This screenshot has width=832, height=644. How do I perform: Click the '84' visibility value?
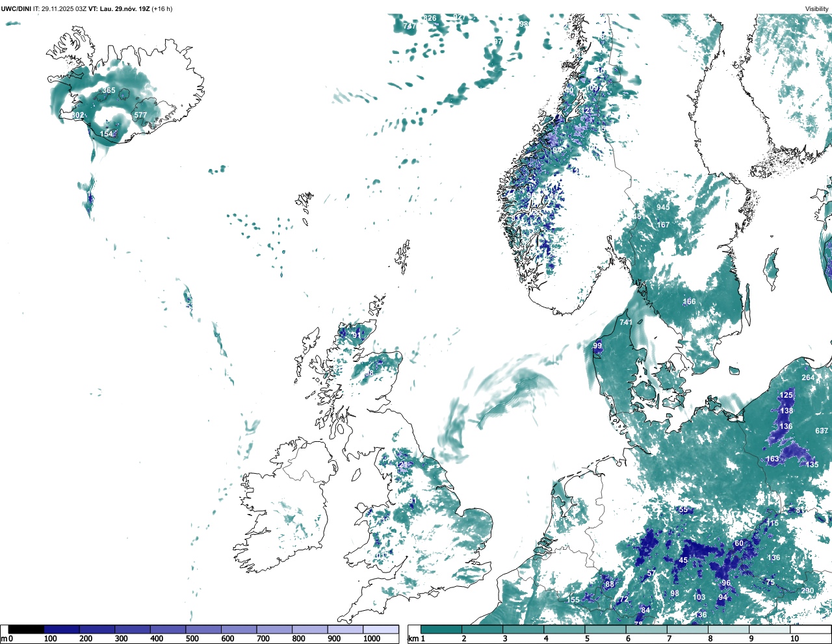[x=645, y=610]
